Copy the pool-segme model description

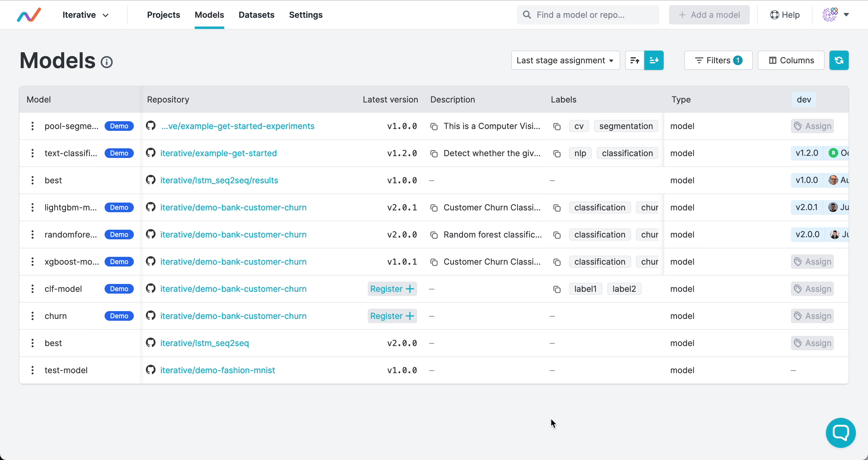click(x=434, y=126)
